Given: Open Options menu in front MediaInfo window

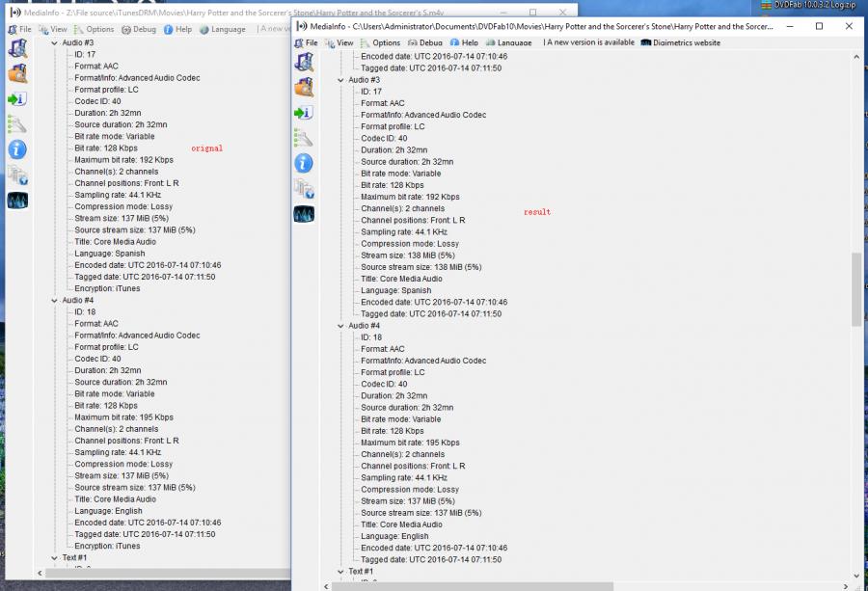Looking at the screenshot, I should [380, 42].
